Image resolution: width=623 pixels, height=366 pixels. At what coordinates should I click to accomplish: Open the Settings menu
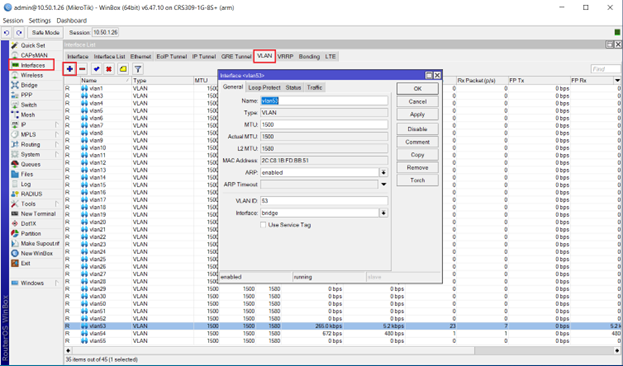40,21
